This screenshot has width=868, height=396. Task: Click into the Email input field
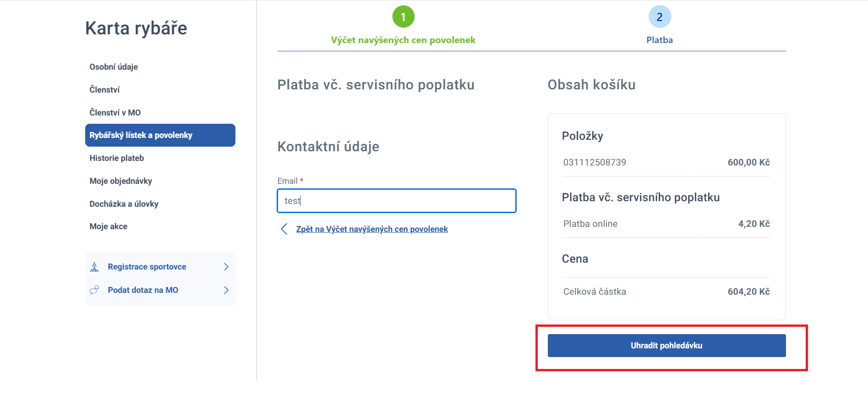(396, 201)
